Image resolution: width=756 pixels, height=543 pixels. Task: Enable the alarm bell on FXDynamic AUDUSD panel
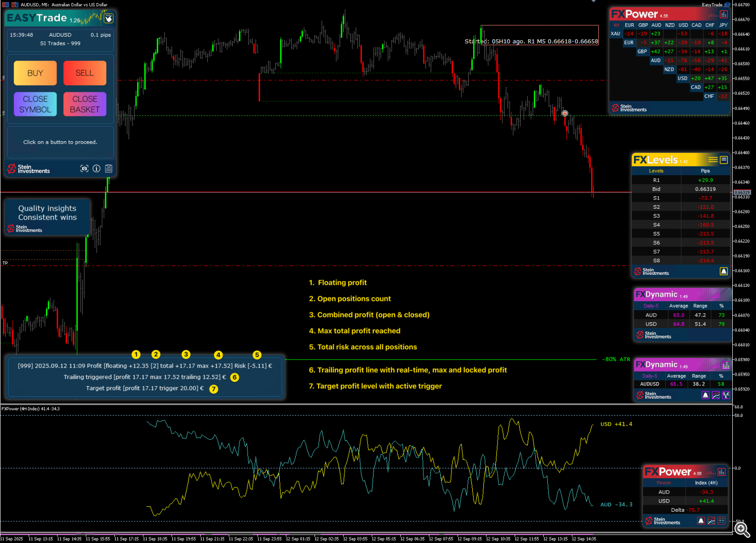pyautogui.click(x=705, y=395)
